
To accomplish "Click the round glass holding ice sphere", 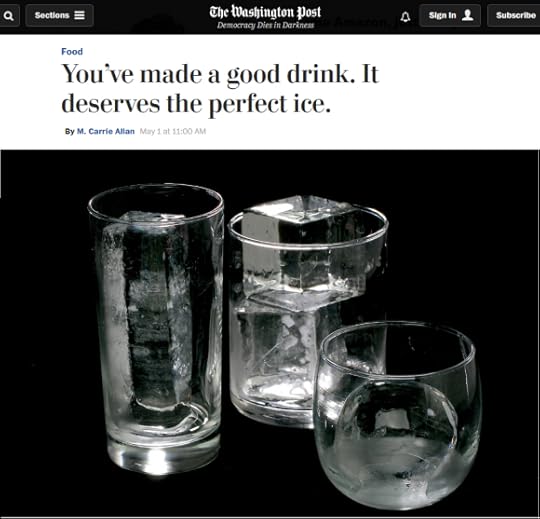I will [396, 415].
